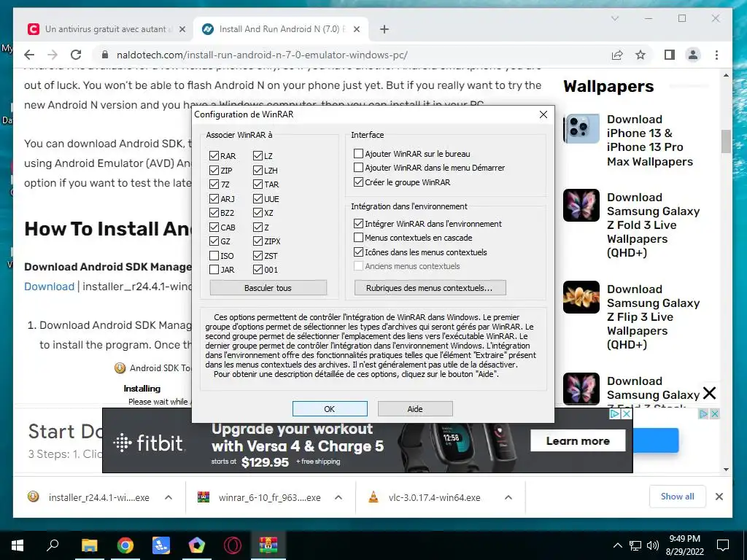Expand options for vlc-3.0.17.4-win64.exe download

click(x=508, y=497)
